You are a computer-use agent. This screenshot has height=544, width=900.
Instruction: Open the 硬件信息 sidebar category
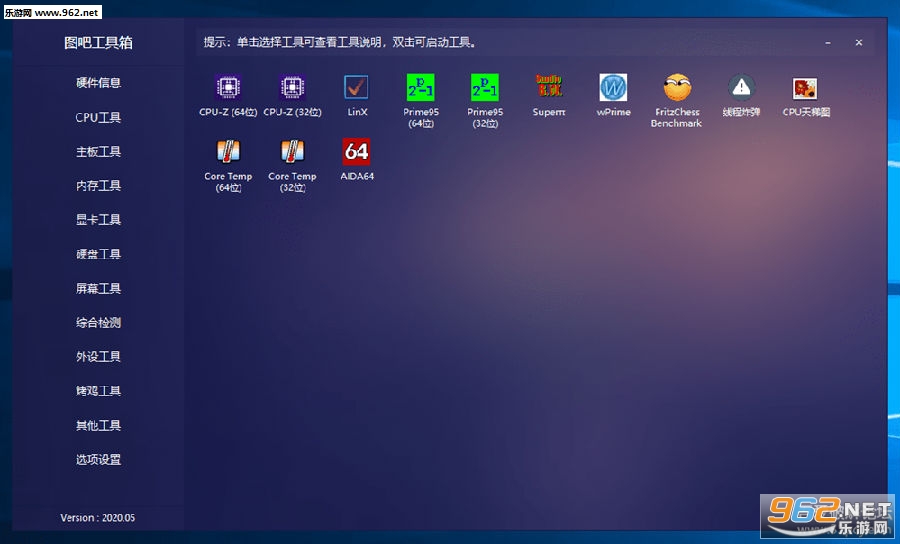pyautogui.click(x=98, y=83)
